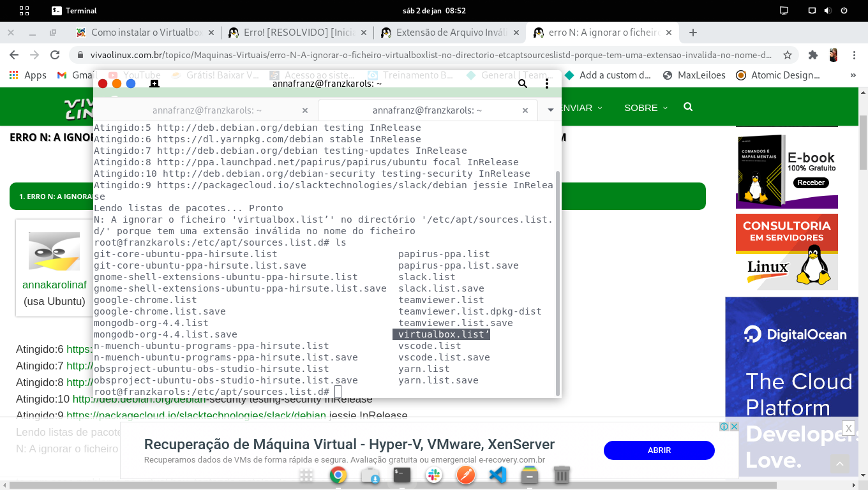Viewport: 868px width, 490px height.
Task: Close the 'Extensão de Arquivo' Chrome tab
Action: tap(516, 33)
